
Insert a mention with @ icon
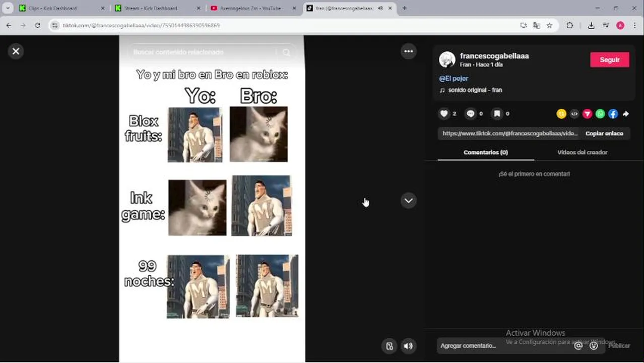coord(578,346)
